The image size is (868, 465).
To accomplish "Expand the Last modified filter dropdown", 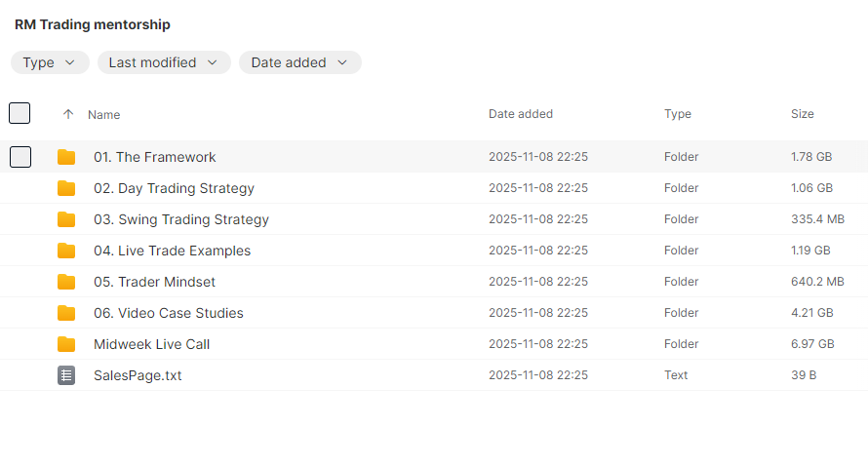I will click(x=164, y=62).
